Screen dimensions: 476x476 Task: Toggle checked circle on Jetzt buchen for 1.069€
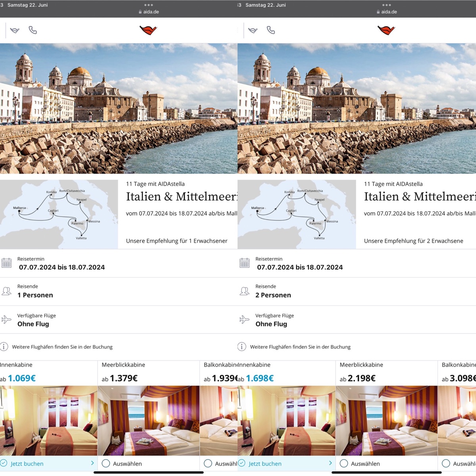click(4, 463)
